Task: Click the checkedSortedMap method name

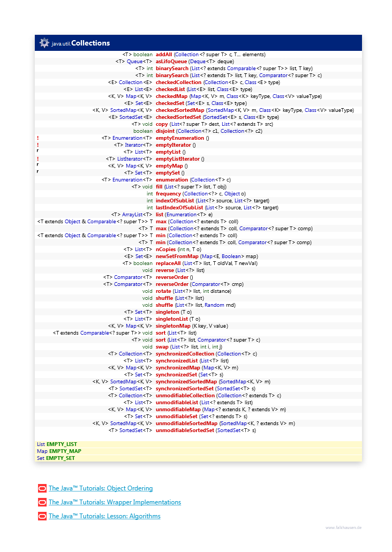Action: pyautogui.click(x=180, y=110)
